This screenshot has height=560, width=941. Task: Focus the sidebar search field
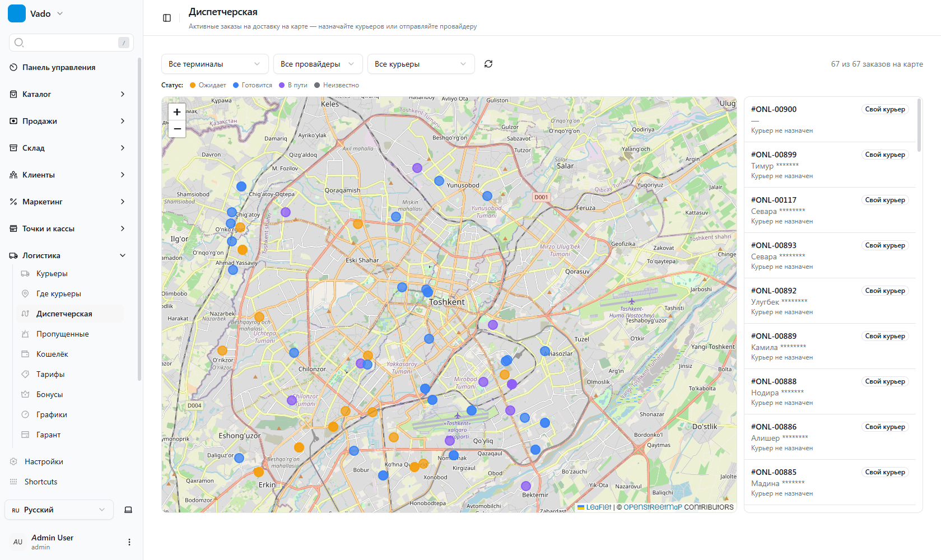(x=71, y=43)
